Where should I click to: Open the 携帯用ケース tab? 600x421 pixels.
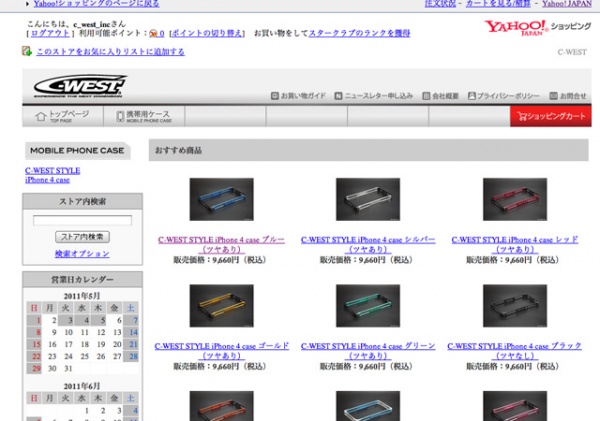(x=144, y=116)
